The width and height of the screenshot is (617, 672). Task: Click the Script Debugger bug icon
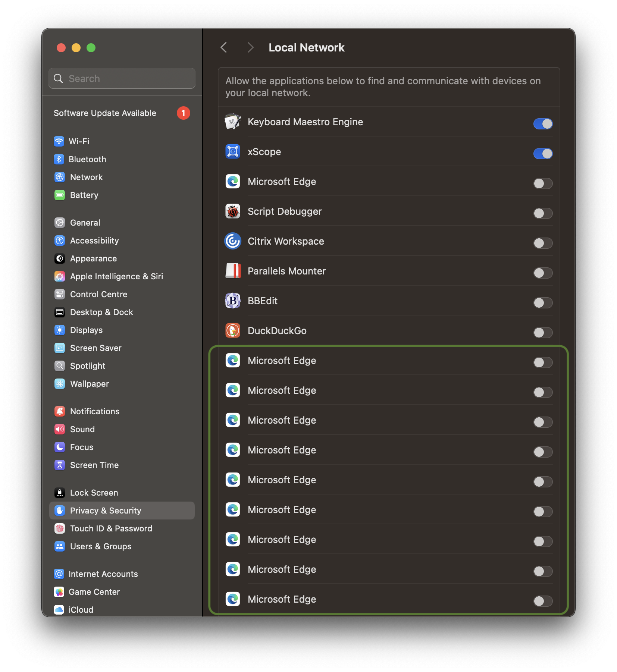233,211
